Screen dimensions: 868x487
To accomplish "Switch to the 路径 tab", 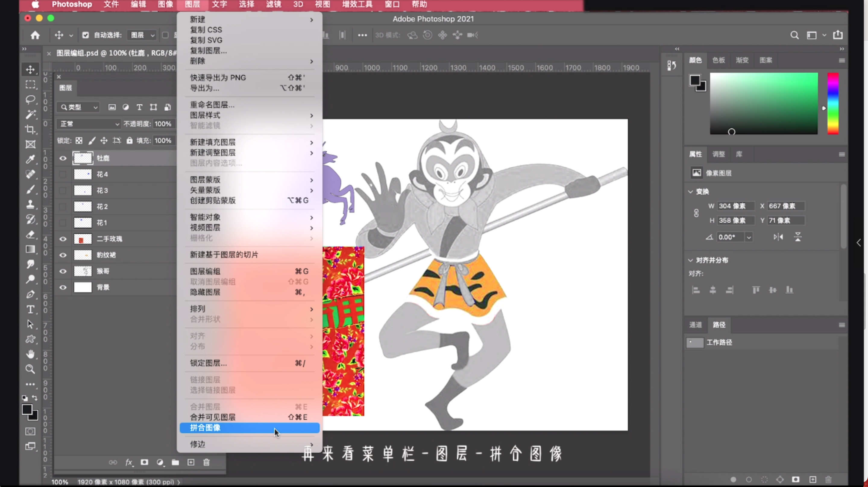I will tap(719, 325).
